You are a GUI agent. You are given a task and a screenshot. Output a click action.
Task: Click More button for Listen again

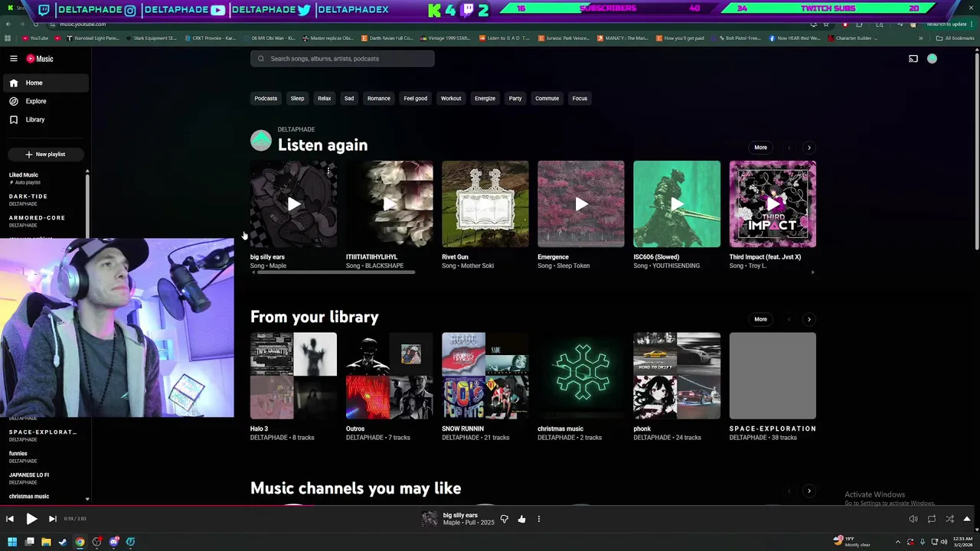click(760, 147)
